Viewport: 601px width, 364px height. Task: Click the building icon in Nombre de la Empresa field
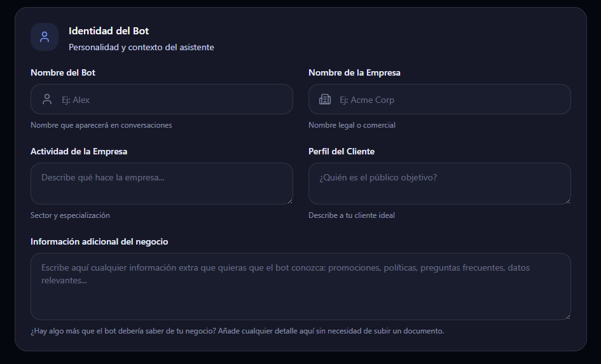click(325, 100)
